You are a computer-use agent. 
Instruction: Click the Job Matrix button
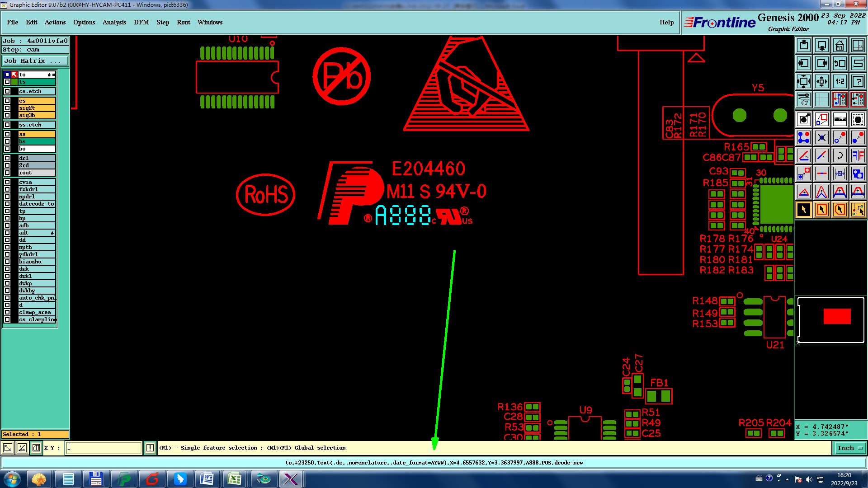coord(35,61)
